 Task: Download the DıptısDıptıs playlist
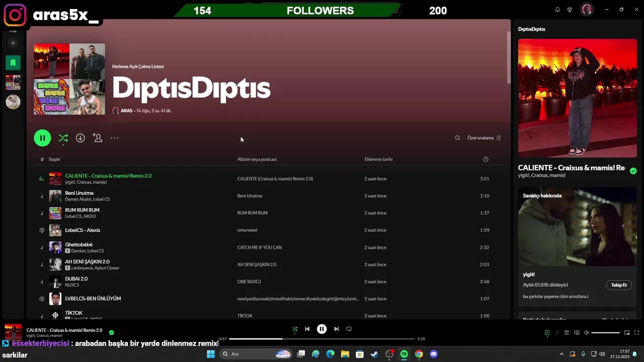coord(80,138)
